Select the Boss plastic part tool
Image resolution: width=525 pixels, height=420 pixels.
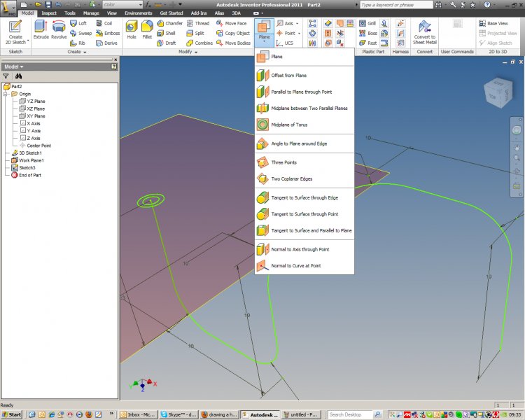pos(368,33)
